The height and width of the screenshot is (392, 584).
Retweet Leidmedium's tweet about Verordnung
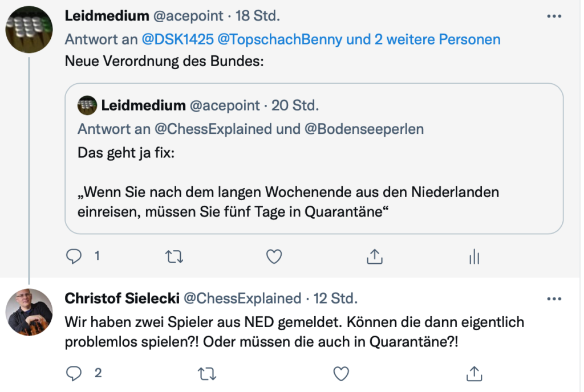[x=174, y=256]
